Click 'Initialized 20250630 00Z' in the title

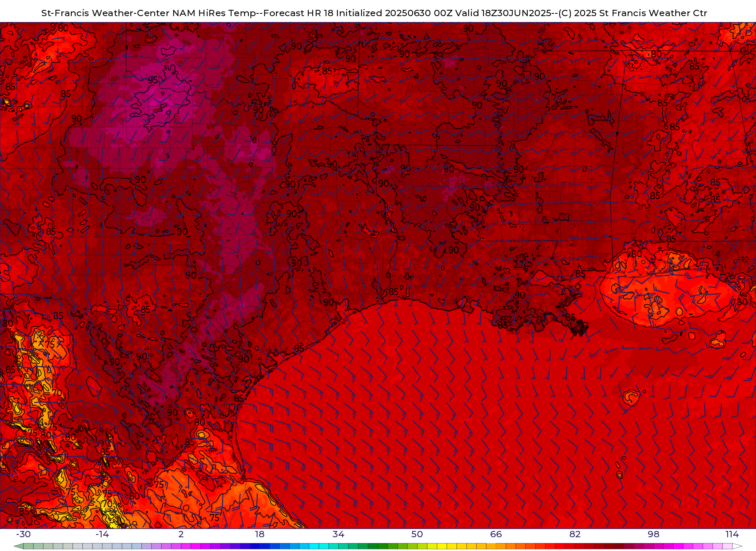(x=395, y=13)
